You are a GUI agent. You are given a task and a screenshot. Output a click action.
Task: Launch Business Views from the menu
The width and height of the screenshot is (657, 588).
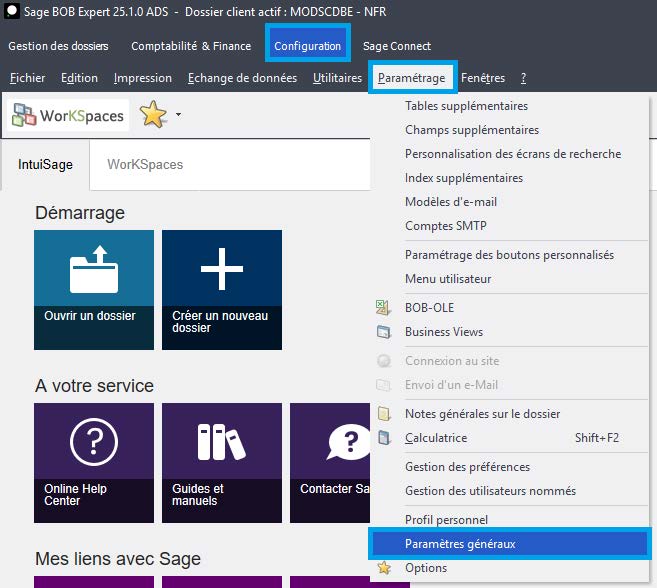click(x=443, y=332)
